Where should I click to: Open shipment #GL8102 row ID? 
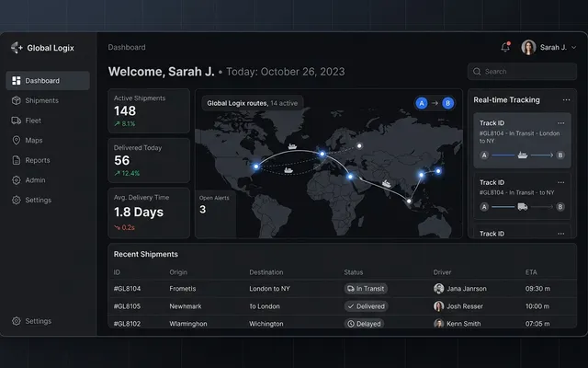(x=127, y=324)
